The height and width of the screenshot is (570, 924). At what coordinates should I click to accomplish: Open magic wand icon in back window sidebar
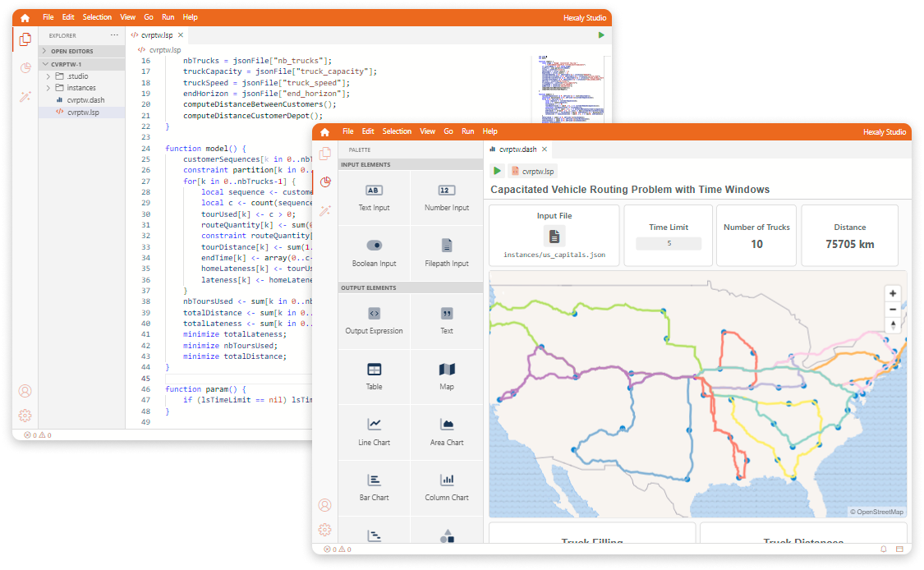(25, 97)
